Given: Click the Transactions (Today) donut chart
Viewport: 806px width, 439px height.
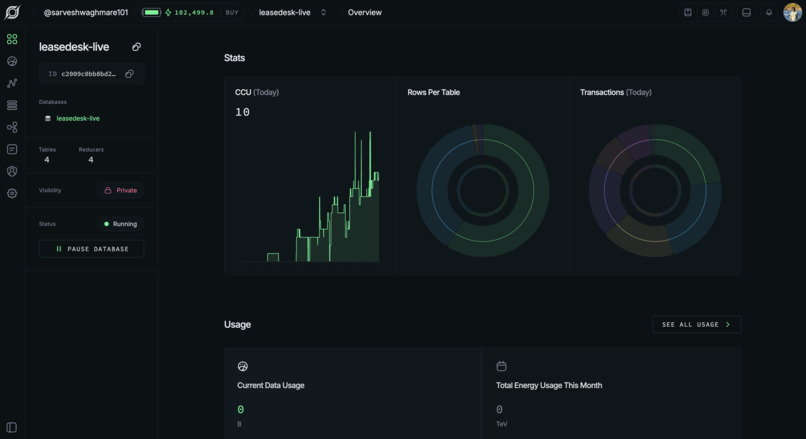Looking at the screenshot, I should tap(655, 190).
